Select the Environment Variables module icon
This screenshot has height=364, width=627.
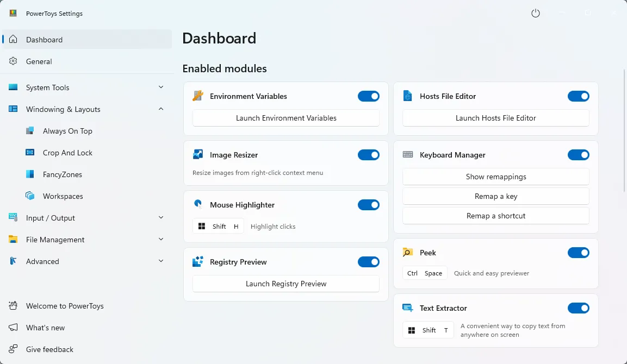tap(198, 96)
